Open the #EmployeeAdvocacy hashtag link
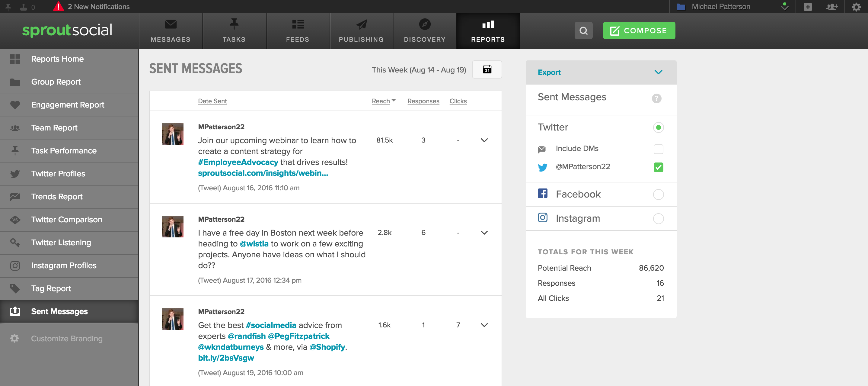Viewport: 868px width, 386px height. [x=238, y=162]
